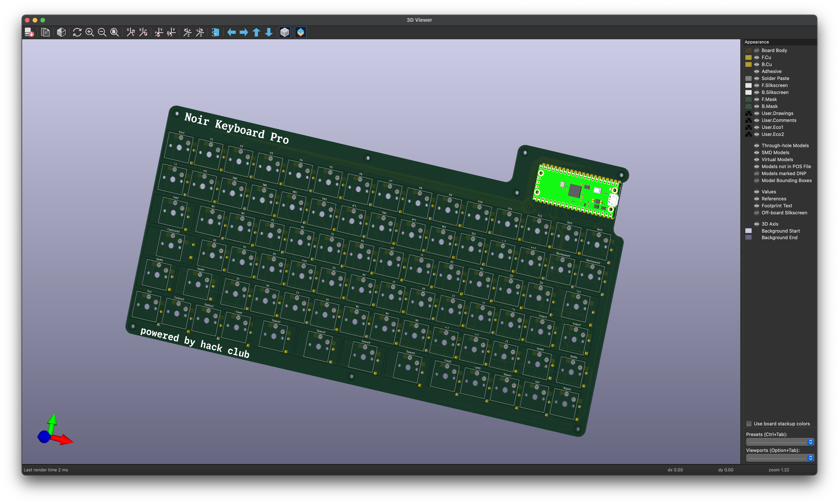
Task: Select User.Eco2 layer label
Action: pos(772,134)
